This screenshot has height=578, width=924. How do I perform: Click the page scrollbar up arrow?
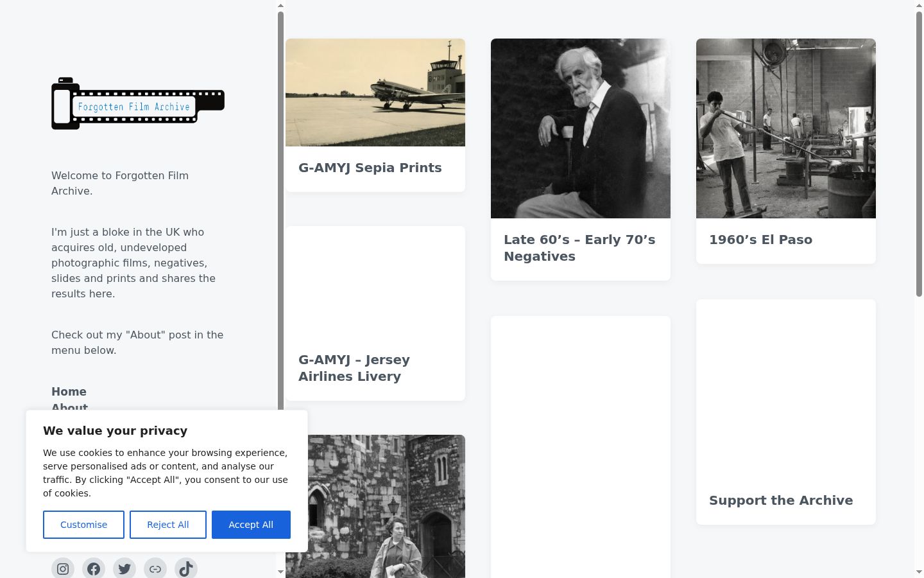[x=919, y=6]
